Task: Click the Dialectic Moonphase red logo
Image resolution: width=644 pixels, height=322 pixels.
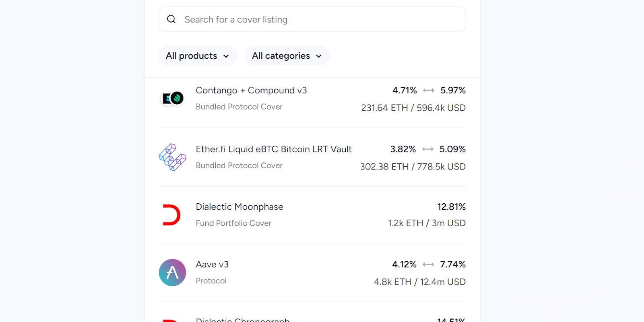Action: [171, 215]
